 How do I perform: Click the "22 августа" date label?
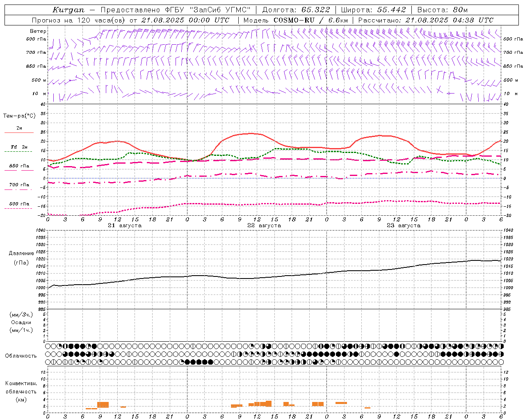tap(264, 226)
